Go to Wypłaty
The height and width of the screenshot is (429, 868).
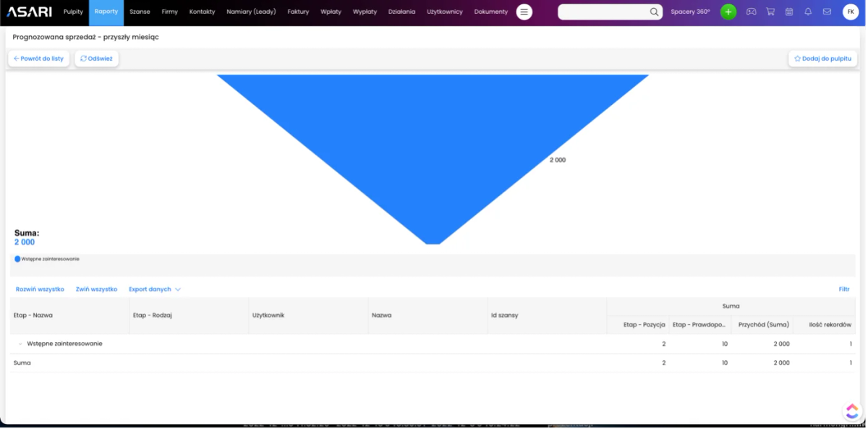pyautogui.click(x=365, y=12)
